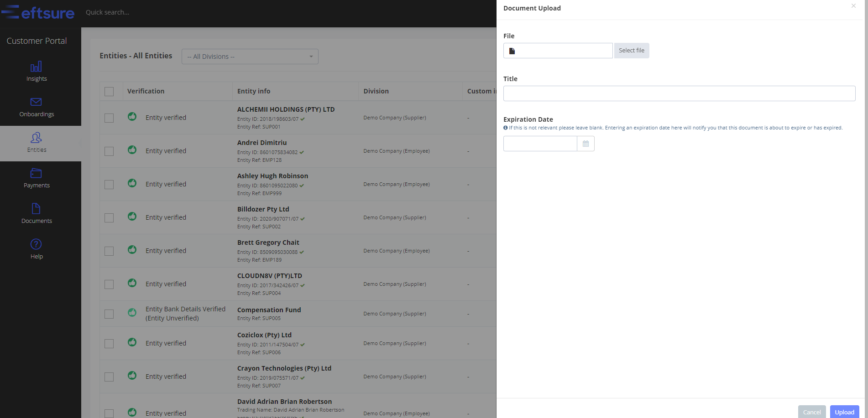
Task: Open the Documents sidebar icon
Action: point(36,209)
